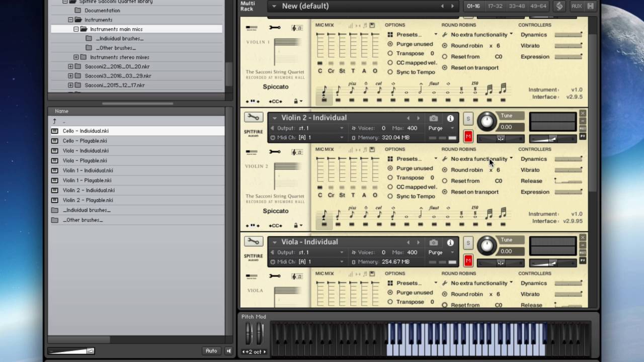Click the Dynamics slider in the Violin 2 panel
Screen dimensions: 644x362
click(569, 159)
